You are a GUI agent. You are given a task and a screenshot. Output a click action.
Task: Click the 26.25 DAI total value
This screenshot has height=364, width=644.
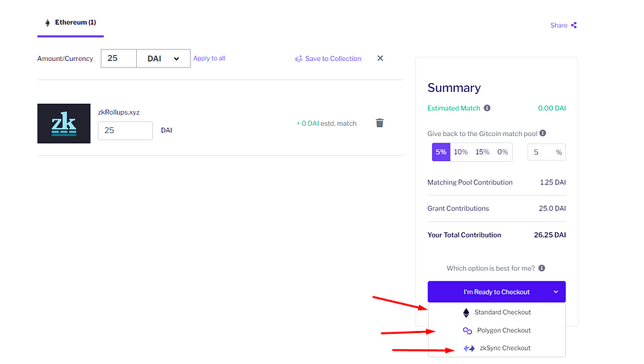(x=550, y=235)
